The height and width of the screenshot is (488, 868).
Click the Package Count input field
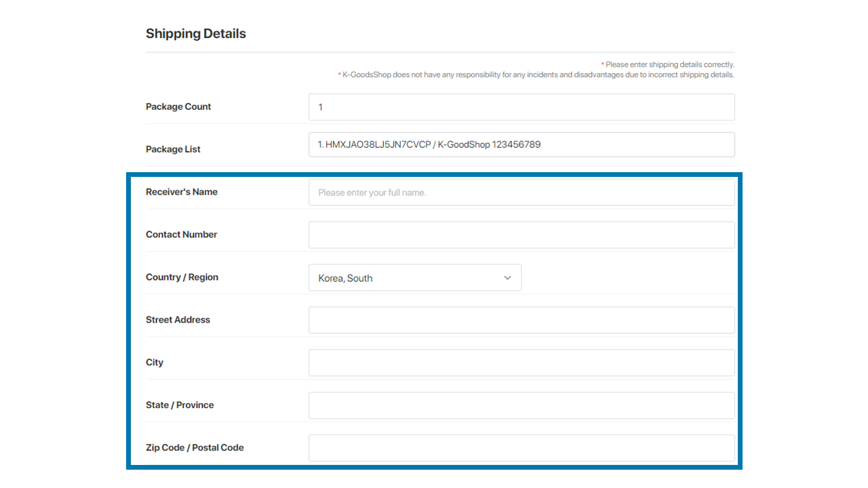[521, 107]
